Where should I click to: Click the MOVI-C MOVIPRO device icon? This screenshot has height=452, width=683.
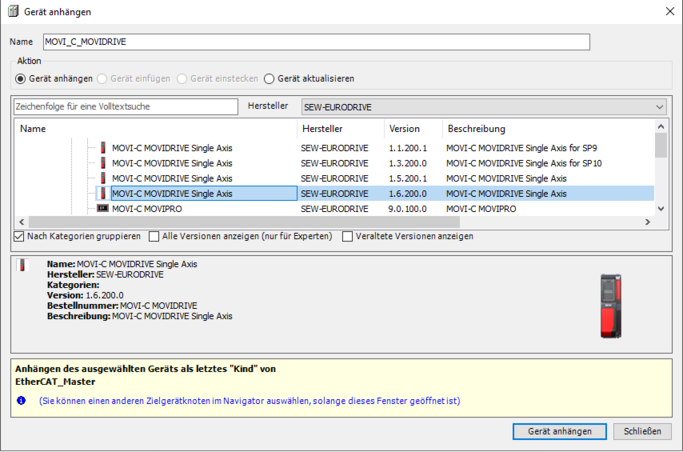coord(102,209)
